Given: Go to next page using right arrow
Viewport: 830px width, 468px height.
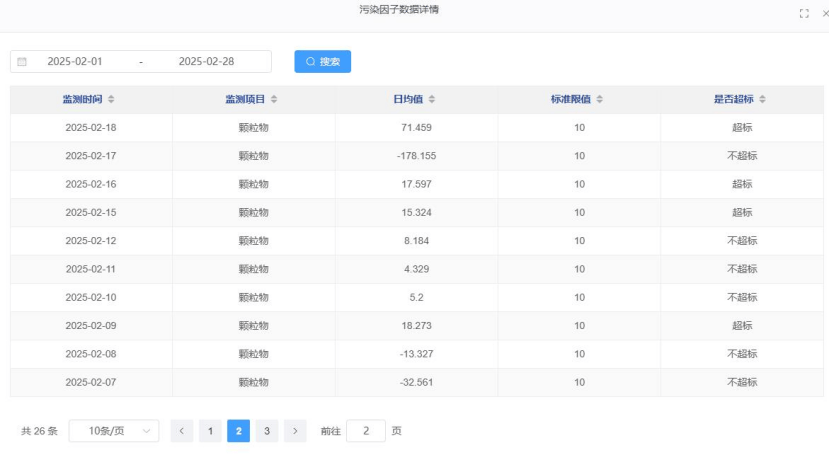Looking at the screenshot, I should (295, 431).
